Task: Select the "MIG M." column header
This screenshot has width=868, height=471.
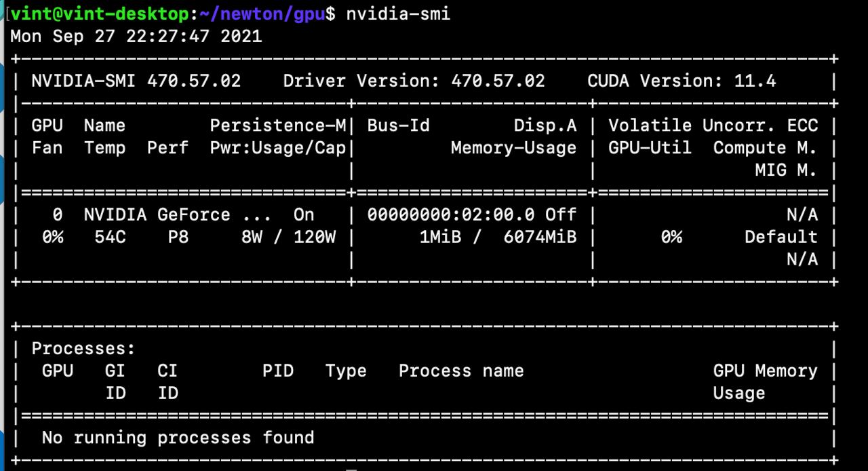Action: coord(787,170)
